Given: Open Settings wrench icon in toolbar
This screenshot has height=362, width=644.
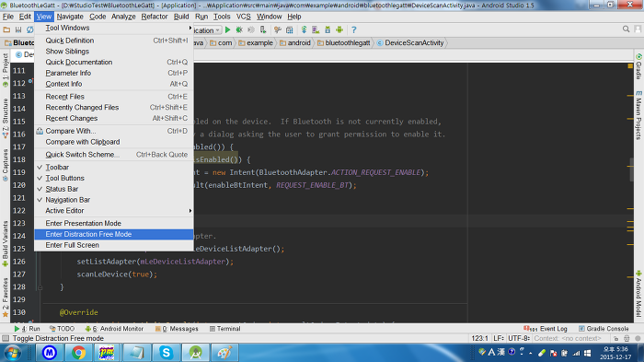Looking at the screenshot, I should [x=278, y=29].
